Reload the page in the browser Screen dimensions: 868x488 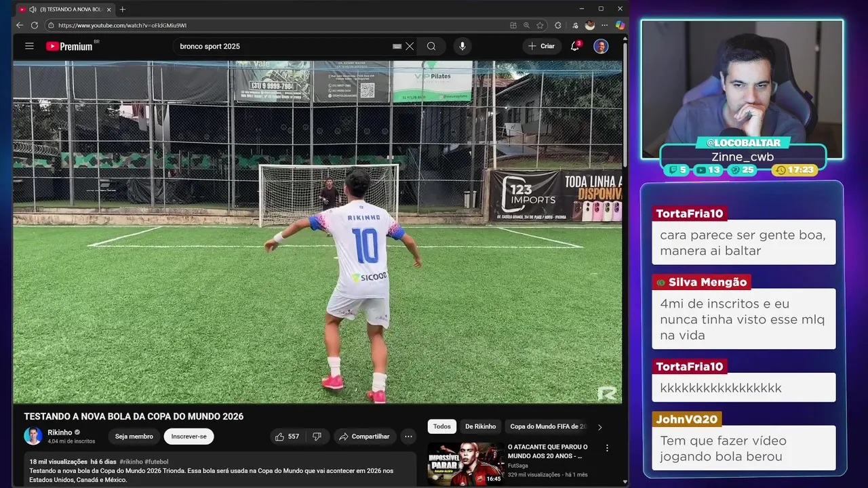(x=35, y=25)
